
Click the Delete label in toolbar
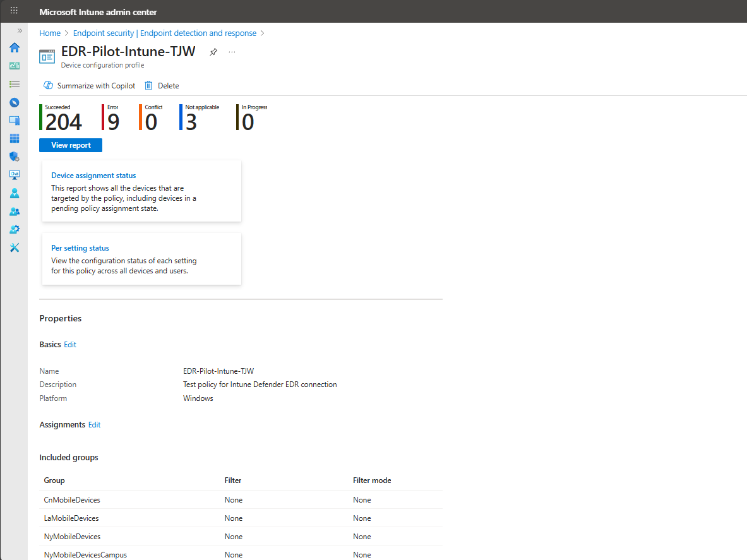pyautogui.click(x=169, y=86)
